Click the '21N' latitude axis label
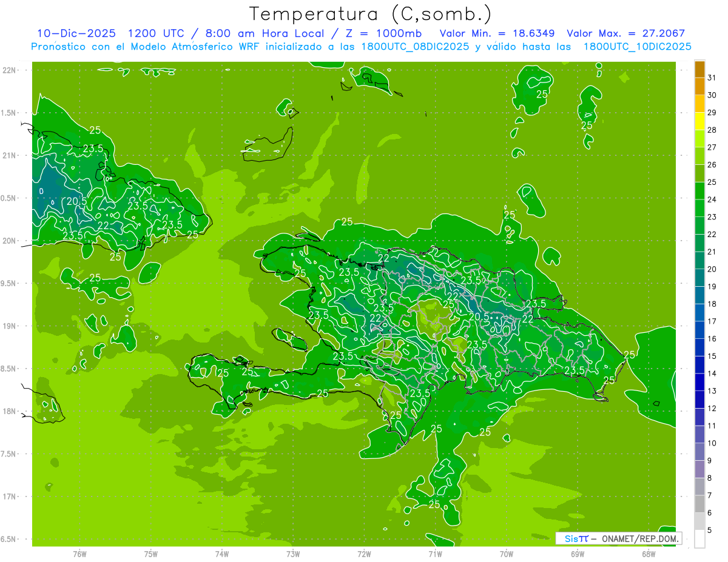Viewport: 728px width, 562px height. pos(9,155)
